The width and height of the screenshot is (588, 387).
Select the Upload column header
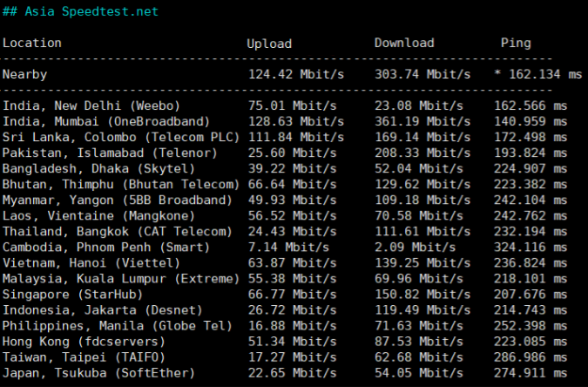(x=269, y=44)
